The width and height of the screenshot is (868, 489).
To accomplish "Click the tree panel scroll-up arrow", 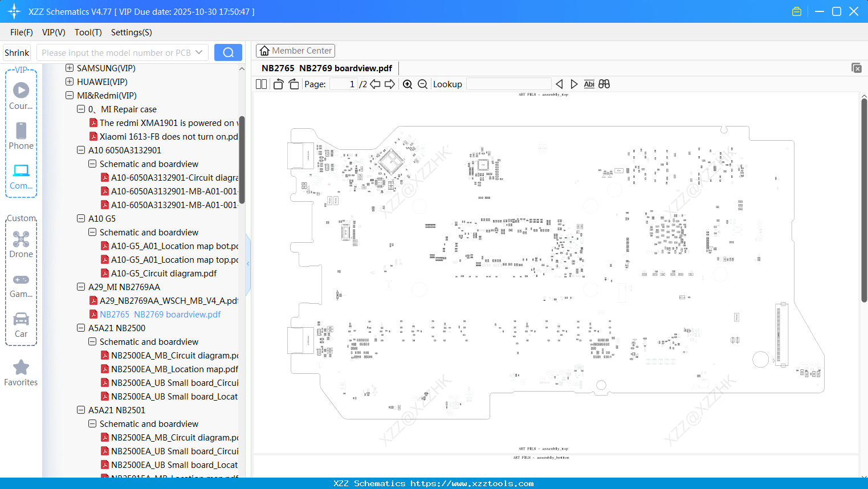I will click(x=242, y=69).
